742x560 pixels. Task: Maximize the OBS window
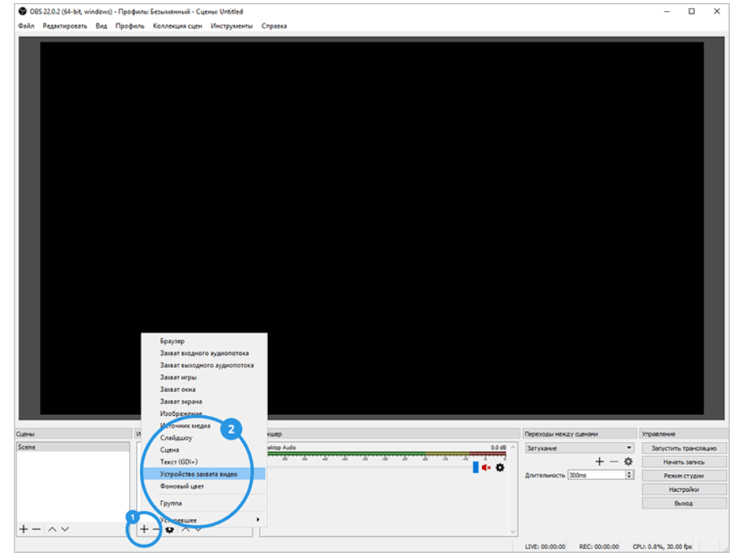[691, 12]
